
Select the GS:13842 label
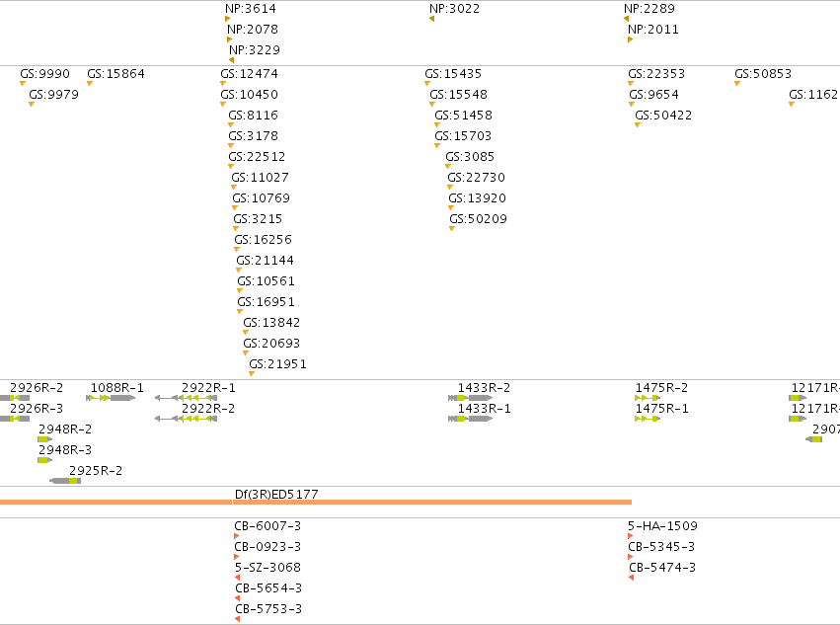pos(271,323)
